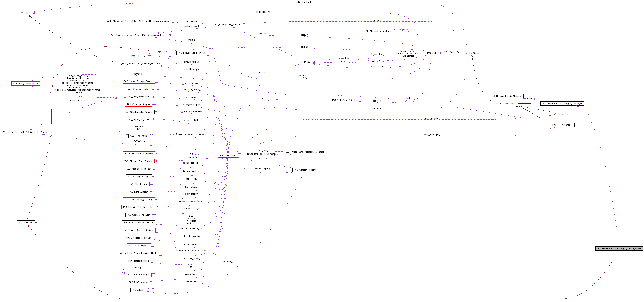Click the ACE_Thread_Manager node
This screenshot has width=644, height=302.
pyautogui.click(x=138, y=275)
